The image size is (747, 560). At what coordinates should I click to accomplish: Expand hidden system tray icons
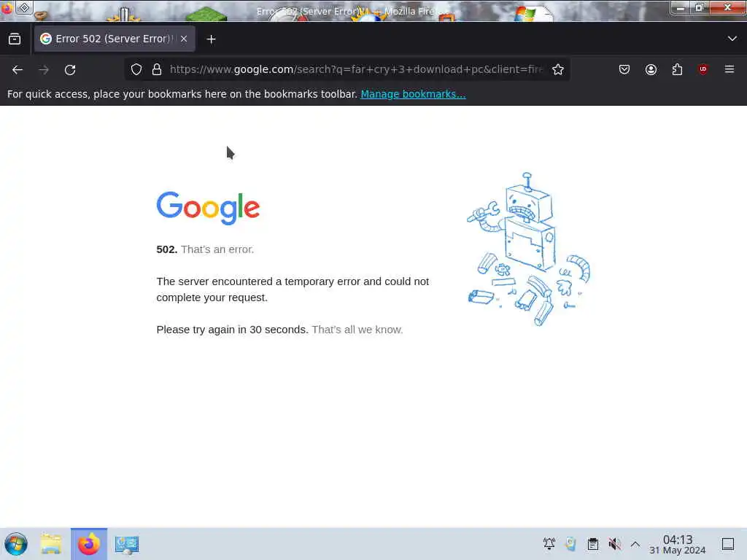(x=635, y=544)
